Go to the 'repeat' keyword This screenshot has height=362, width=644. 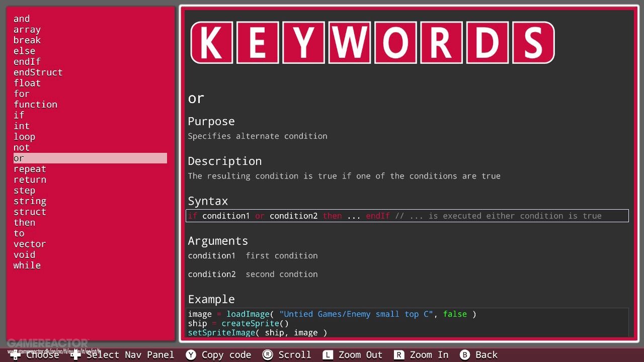click(30, 169)
